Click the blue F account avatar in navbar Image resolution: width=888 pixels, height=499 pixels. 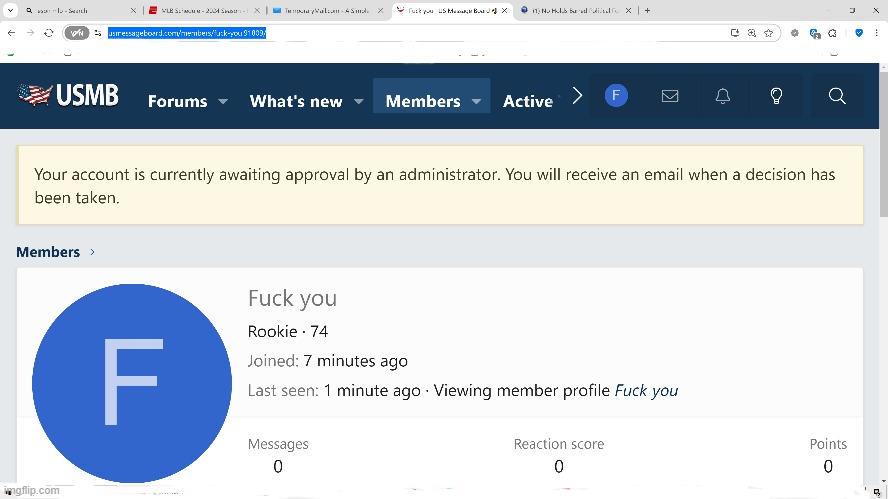(x=616, y=96)
